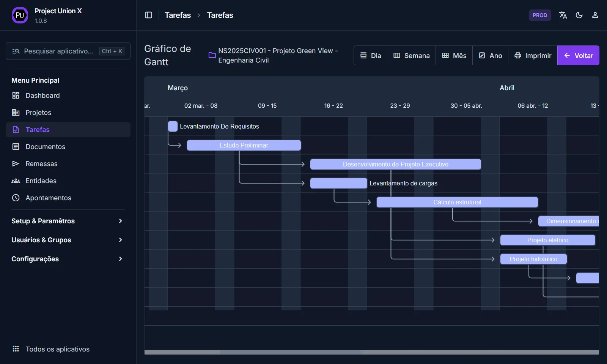Open the user profile icon
Viewport: 607px width, 364px height.
pos(595,15)
